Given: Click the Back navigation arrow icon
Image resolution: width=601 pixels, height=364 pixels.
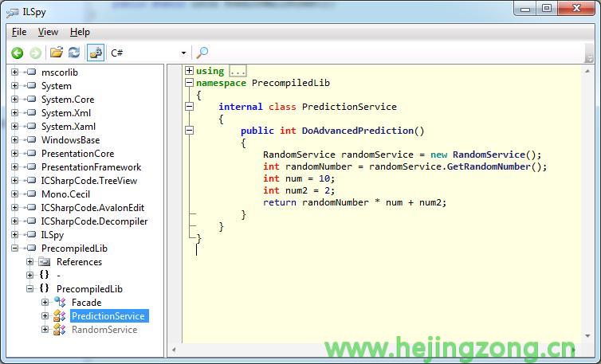Looking at the screenshot, I should [17, 53].
